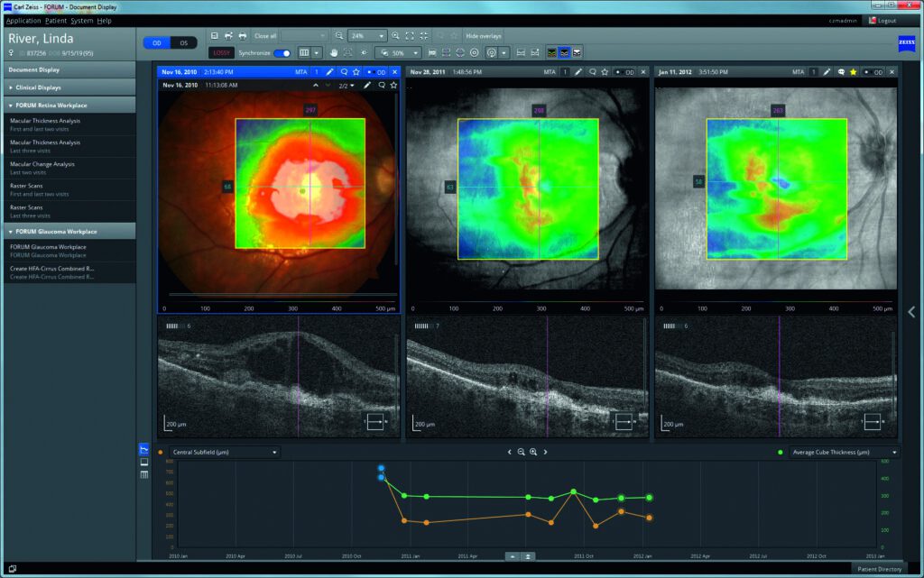Screen dimensions: 924x578
Task: Toggle OD indicator in Nov 28, 2011 header
Action: [626, 72]
